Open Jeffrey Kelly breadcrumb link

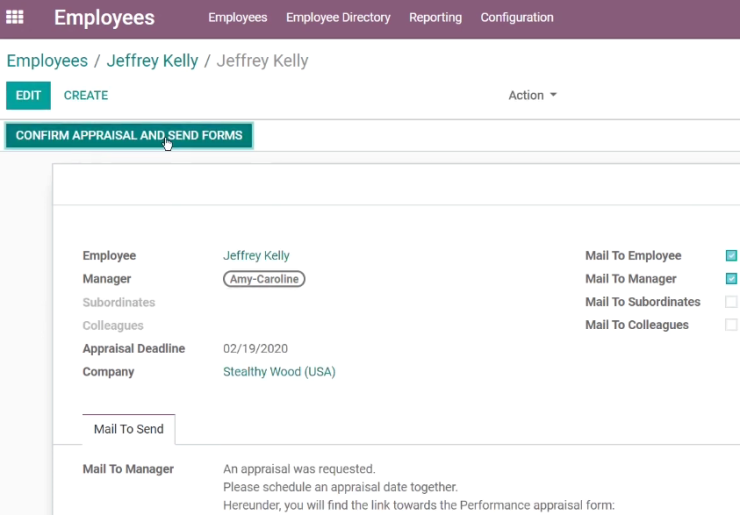point(152,61)
